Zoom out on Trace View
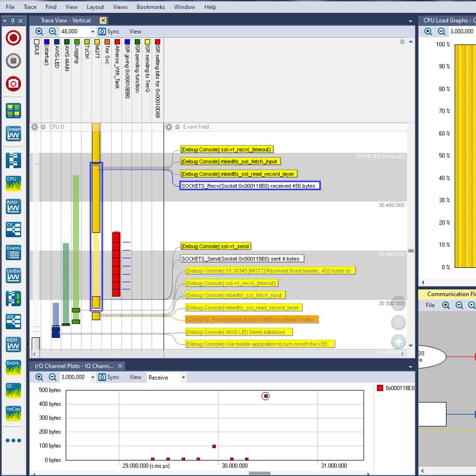 (x=52, y=31)
